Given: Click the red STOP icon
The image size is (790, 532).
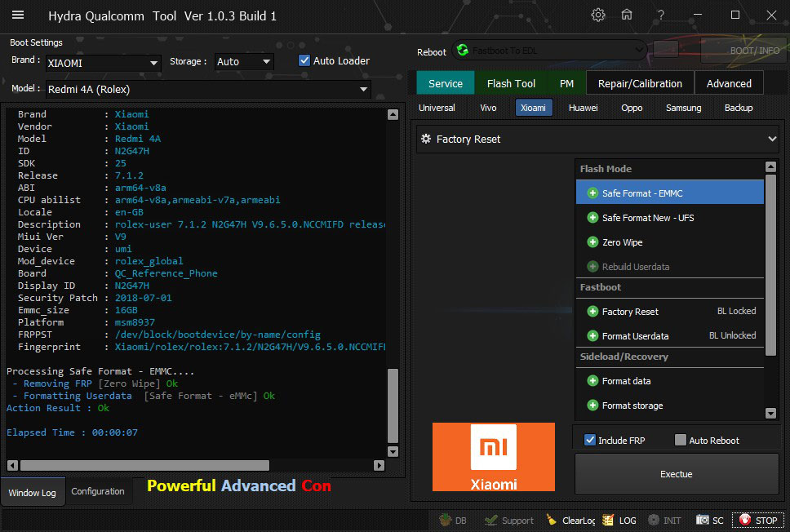Looking at the screenshot, I should (745, 520).
